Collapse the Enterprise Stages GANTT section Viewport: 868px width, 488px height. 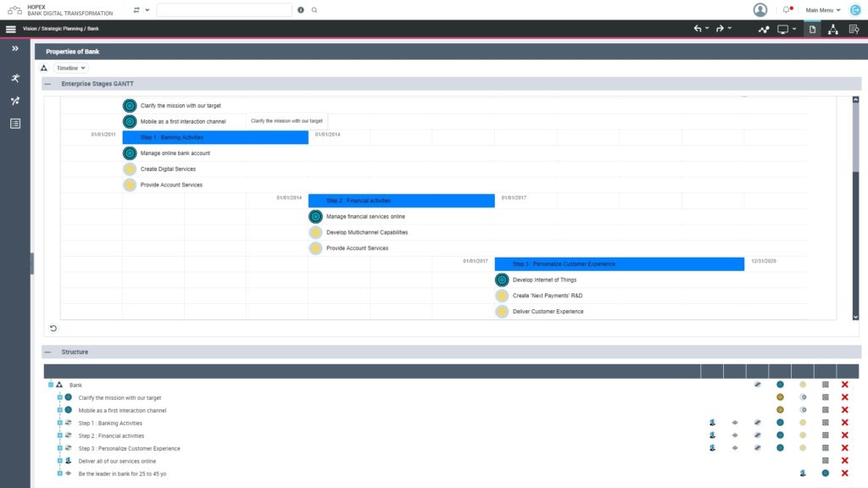pos(48,82)
